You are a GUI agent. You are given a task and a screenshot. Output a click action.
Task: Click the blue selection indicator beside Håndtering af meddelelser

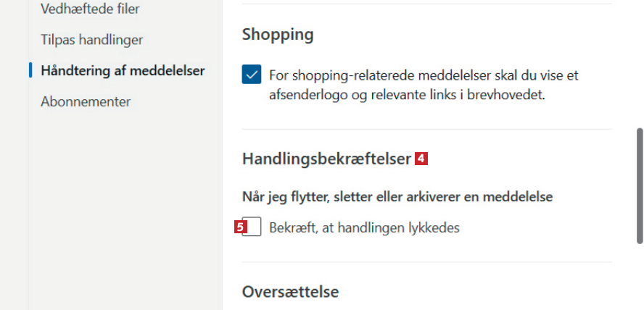click(x=30, y=70)
